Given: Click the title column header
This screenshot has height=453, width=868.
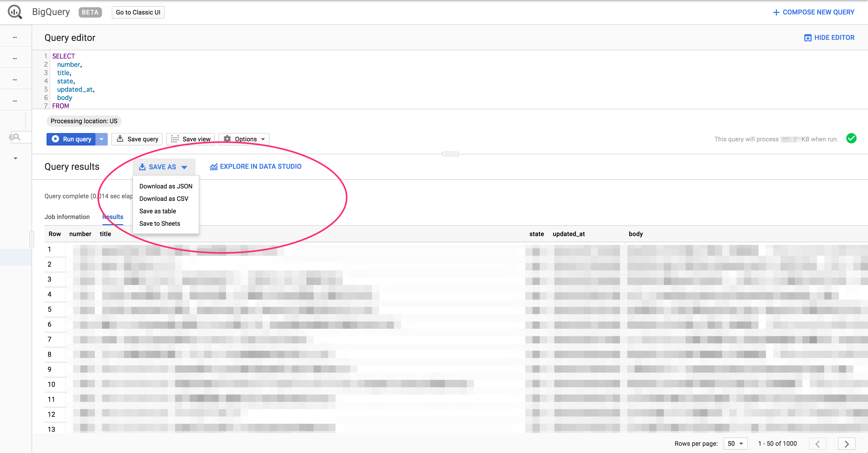Looking at the screenshot, I should (105, 234).
